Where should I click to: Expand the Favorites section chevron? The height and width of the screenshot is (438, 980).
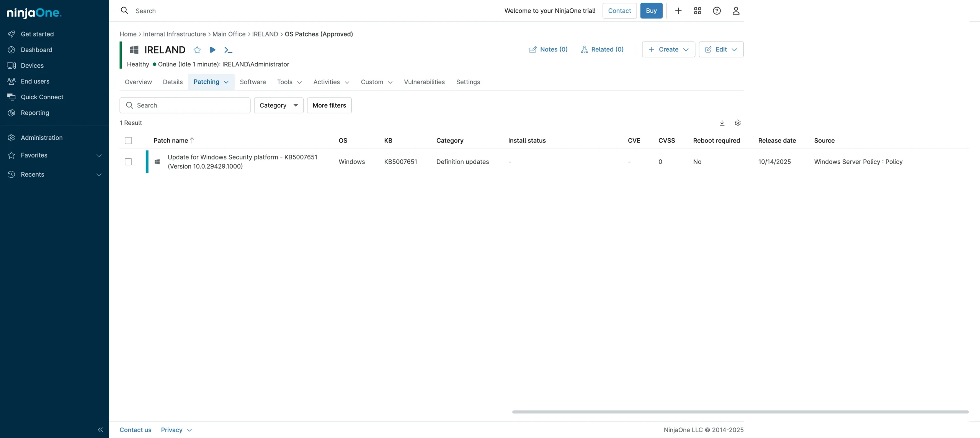click(99, 155)
